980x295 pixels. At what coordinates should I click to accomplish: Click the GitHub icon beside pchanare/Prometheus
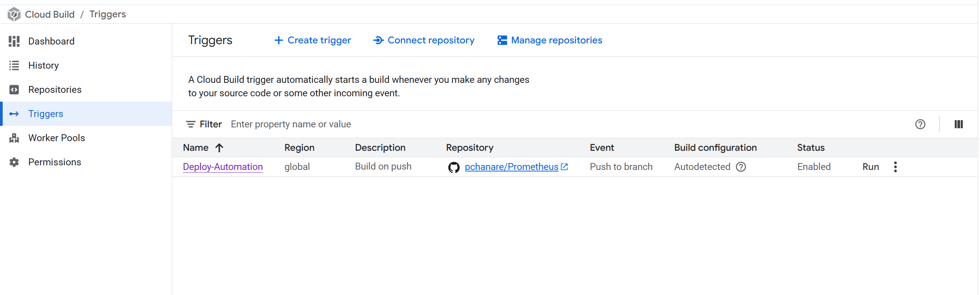pyautogui.click(x=454, y=167)
